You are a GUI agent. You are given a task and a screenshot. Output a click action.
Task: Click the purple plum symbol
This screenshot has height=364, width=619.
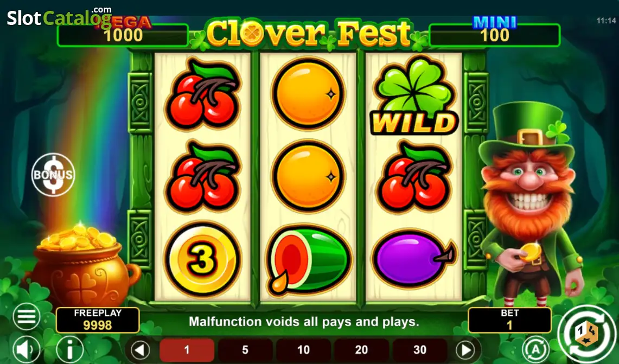[x=413, y=258]
